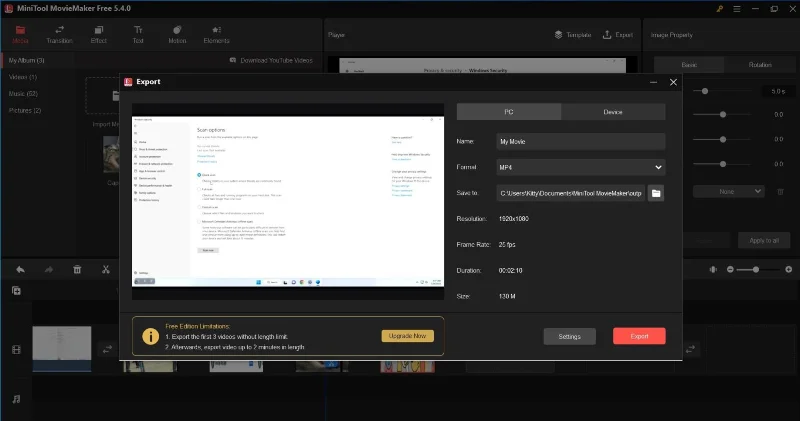Click the timeline zoom slider
Image resolution: width=800 pixels, height=421 pixels.
[x=759, y=269]
